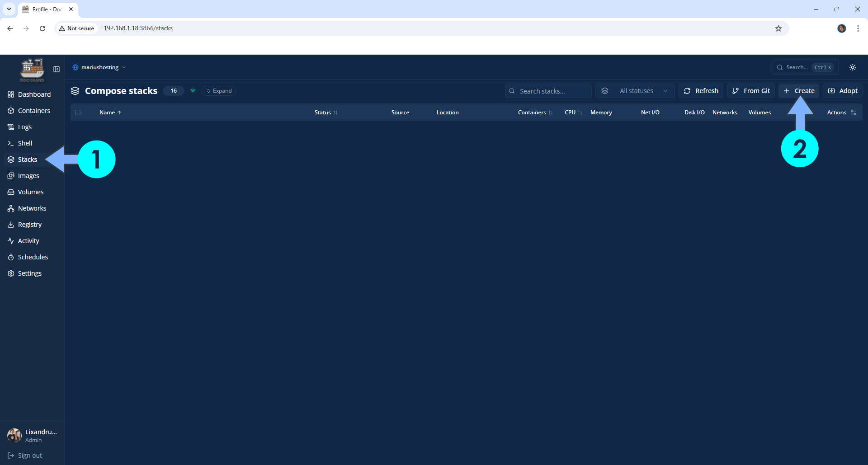Open the browser tab search chevron
Image resolution: width=868 pixels, height=465 pixels.
(x=9, y=9)
